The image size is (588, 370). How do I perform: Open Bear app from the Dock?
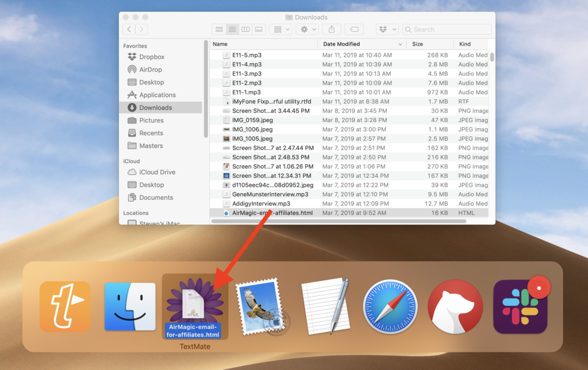(455, 307)
